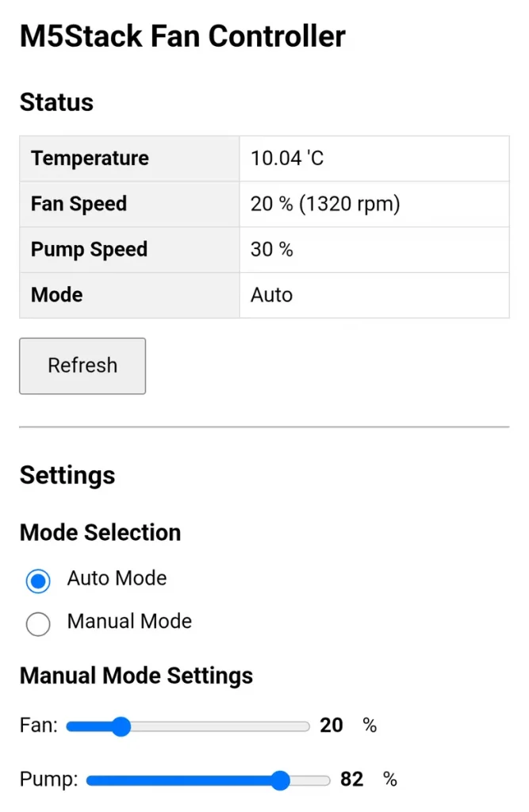This screenshot has width=529, height=812.
Task: Click the Pump slider handle
Action: tap(280, 781)
